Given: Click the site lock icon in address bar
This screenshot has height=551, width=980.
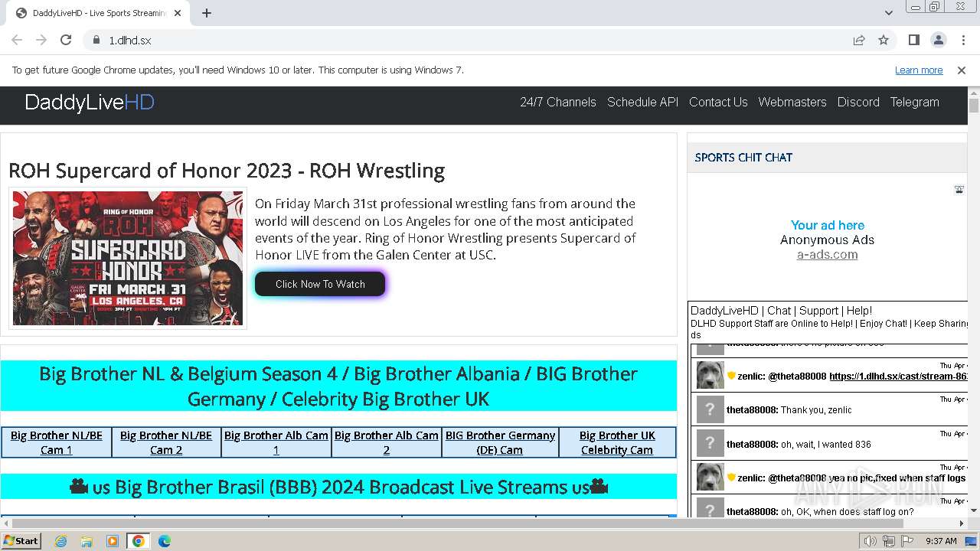Looking at the screenshot, I should click(96, 40).
